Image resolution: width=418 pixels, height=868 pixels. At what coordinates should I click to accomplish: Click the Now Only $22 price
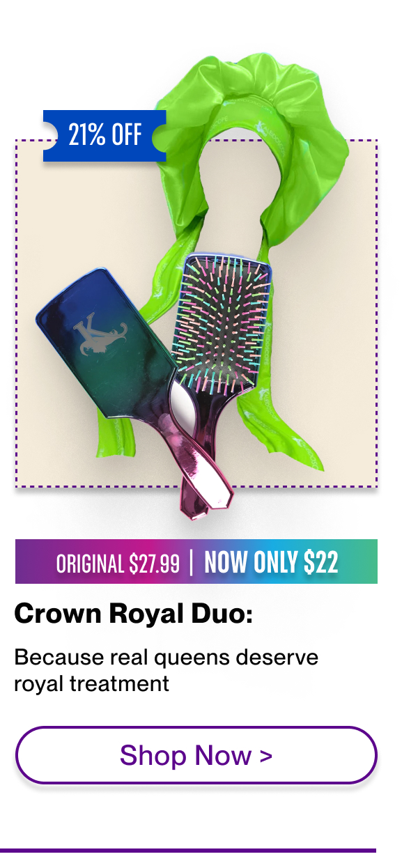tap(271, 562)
